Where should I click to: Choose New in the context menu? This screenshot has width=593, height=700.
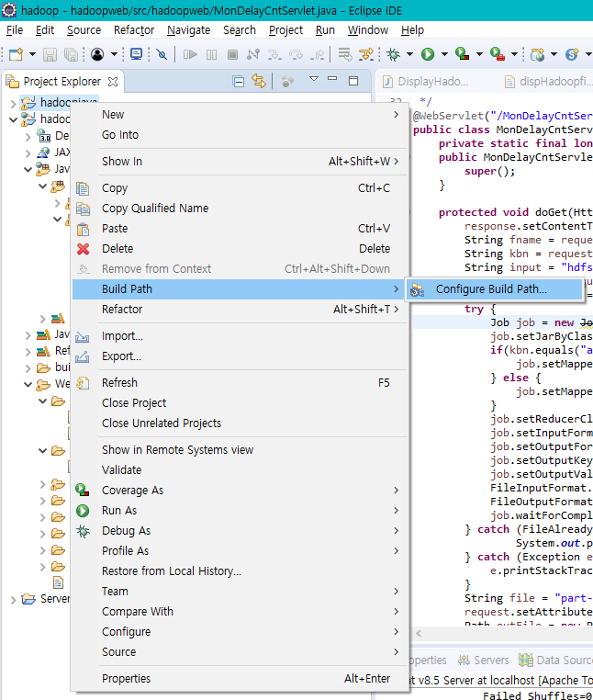(240, 115)
